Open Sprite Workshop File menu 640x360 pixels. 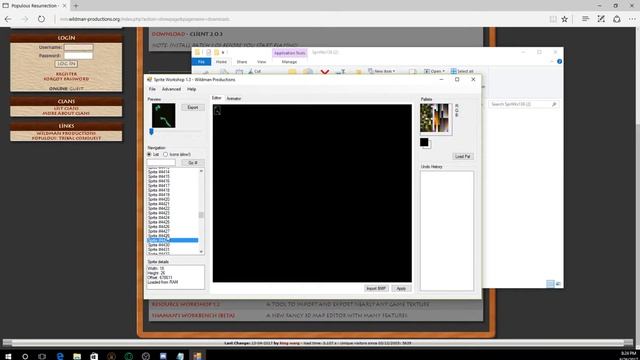152,89
